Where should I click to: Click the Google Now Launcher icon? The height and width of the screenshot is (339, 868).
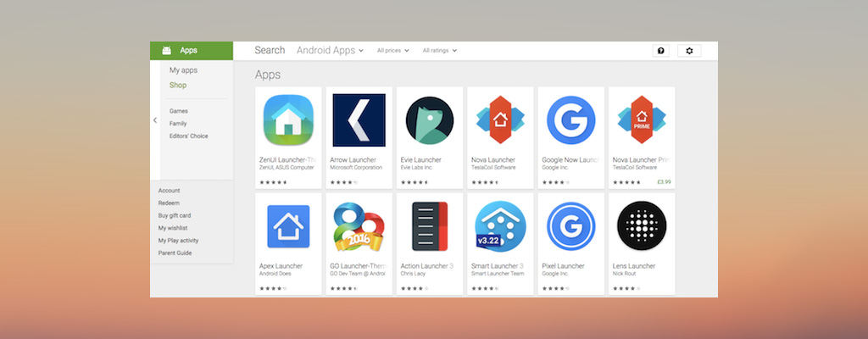point(570,120)
